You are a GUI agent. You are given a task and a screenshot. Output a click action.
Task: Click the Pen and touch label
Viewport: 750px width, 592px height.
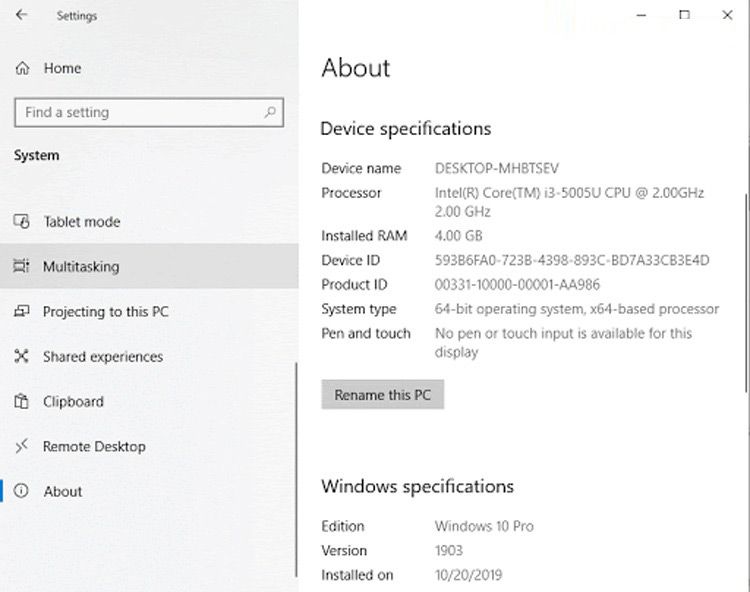(x=366, y=333)
